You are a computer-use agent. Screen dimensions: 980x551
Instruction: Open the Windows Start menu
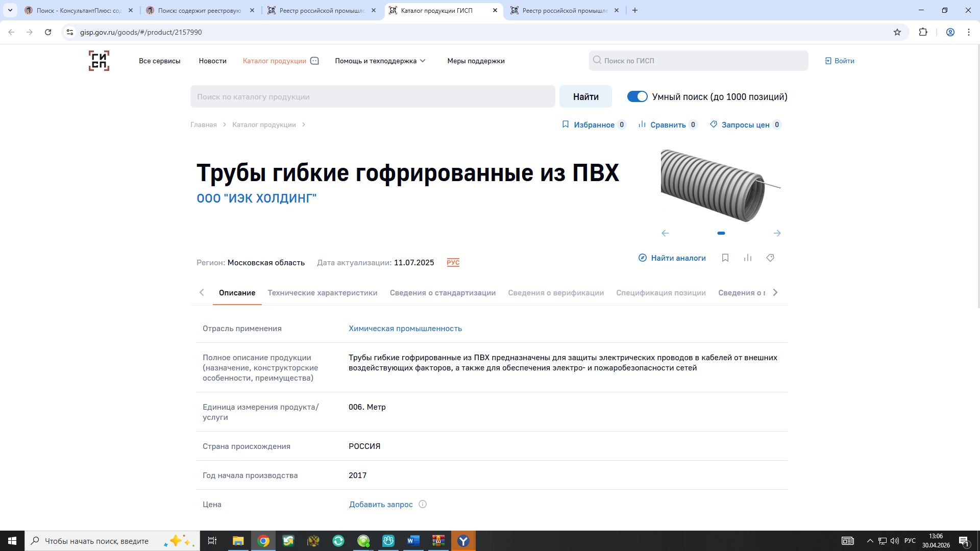(x=12, y=541)
